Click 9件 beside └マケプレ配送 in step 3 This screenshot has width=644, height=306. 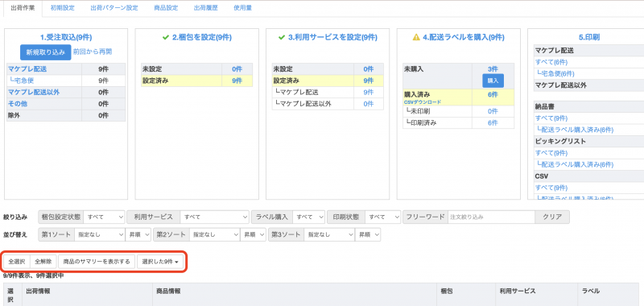tap(369, 93)
